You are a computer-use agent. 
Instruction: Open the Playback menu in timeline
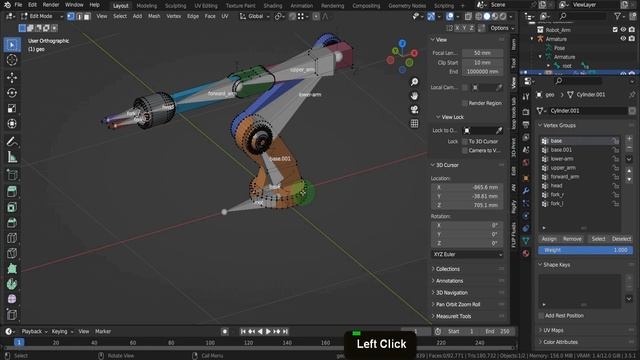(34, 331)
